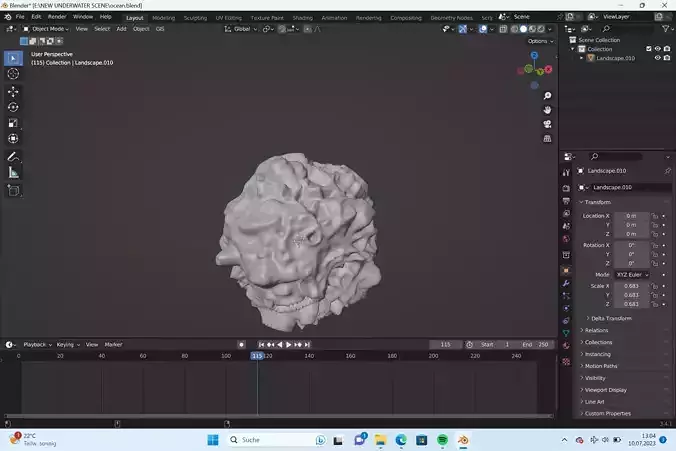The image size is (676, 451).
Task: Expand the Delta Transform panel
Action: coord(609,318)
